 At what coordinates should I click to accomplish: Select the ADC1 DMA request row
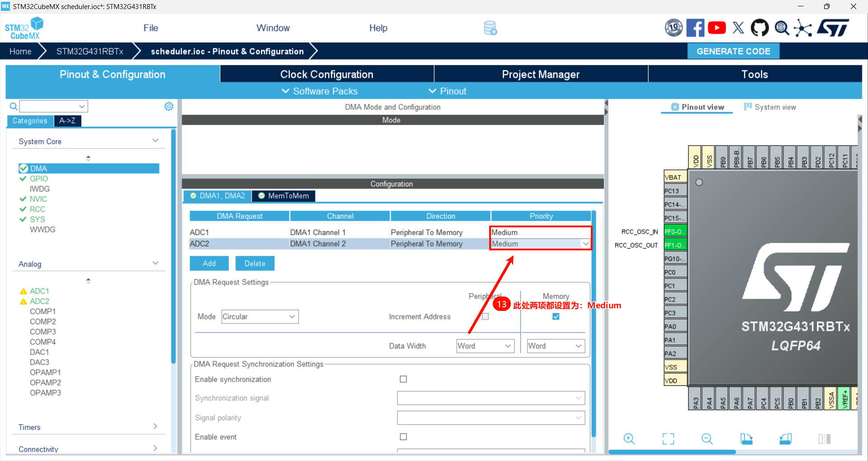[x=390, y=232]
